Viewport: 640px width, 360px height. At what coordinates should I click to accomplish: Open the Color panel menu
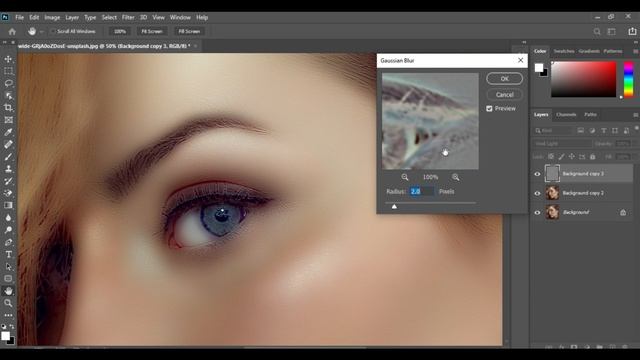[x=636, y=51]
